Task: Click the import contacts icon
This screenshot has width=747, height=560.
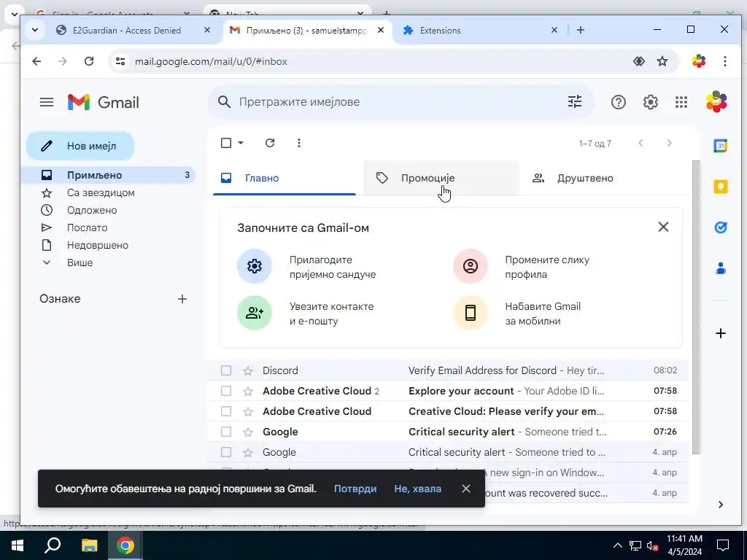Action: click(255, 313)
